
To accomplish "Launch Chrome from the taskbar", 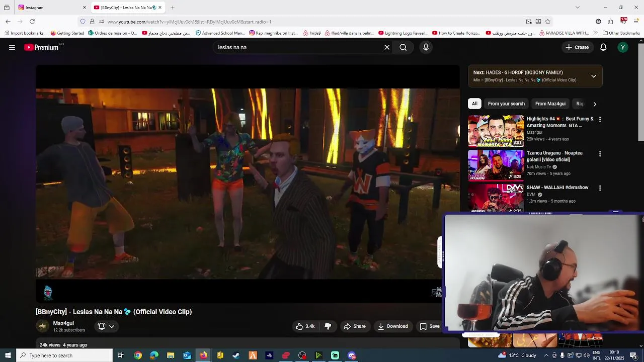I will point(137,355).
